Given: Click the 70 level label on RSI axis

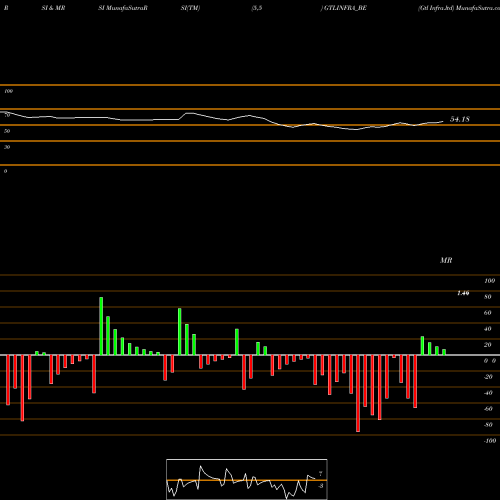Looking at the screenshot, I should [x=7, y=115].
